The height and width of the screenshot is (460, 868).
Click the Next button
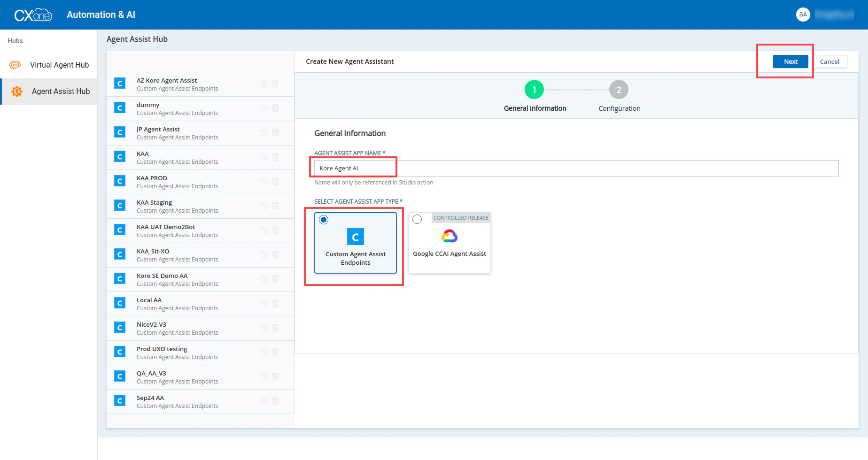click(790, 61)
